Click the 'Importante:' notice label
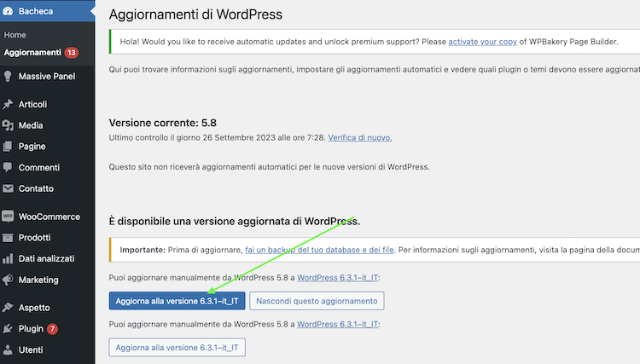Screen dimensions: 640x364 [x=143, y=250]
